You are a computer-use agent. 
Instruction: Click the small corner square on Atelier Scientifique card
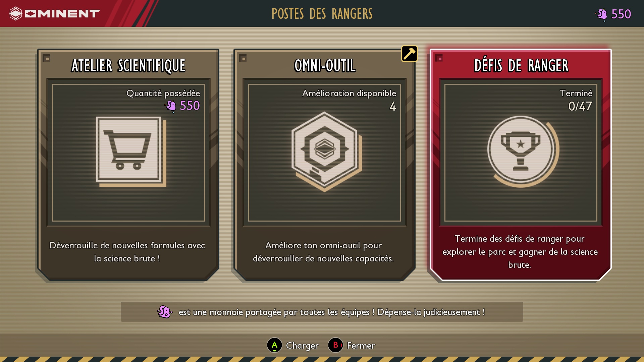point(47,58)
